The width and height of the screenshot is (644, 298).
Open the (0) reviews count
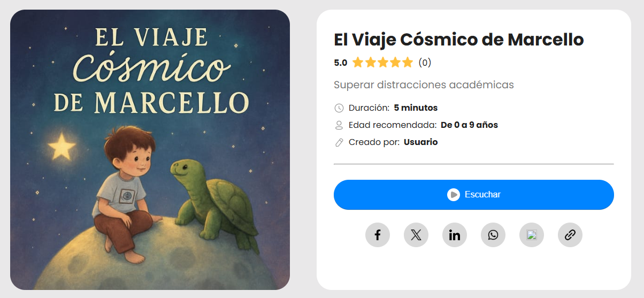click(425, 63)
